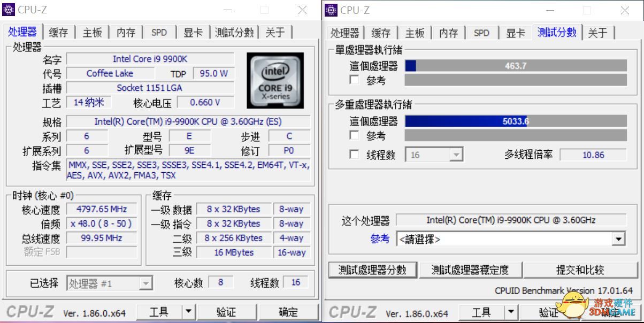The image size is (644, 323).
Task: Open 主板 tab in left window
Action: (92, 32)
